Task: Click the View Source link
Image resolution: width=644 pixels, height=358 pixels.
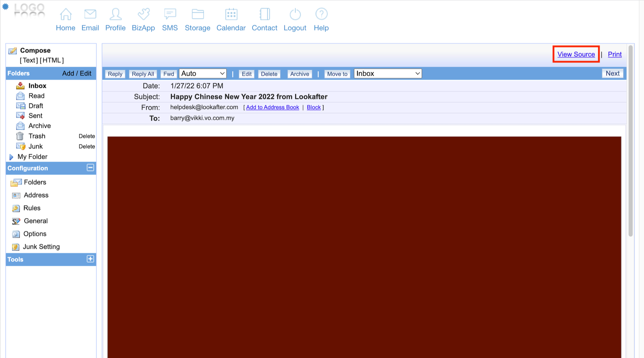Action: [x=576, y=54]
